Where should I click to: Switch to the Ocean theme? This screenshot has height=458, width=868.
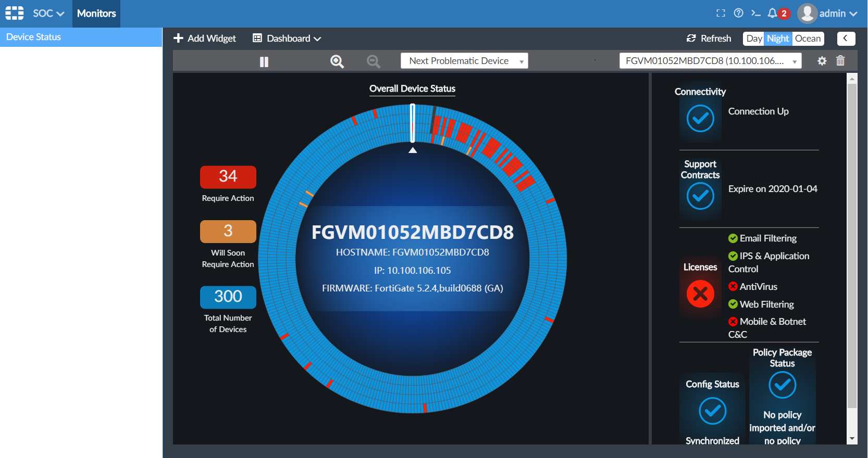coord(808,39)
